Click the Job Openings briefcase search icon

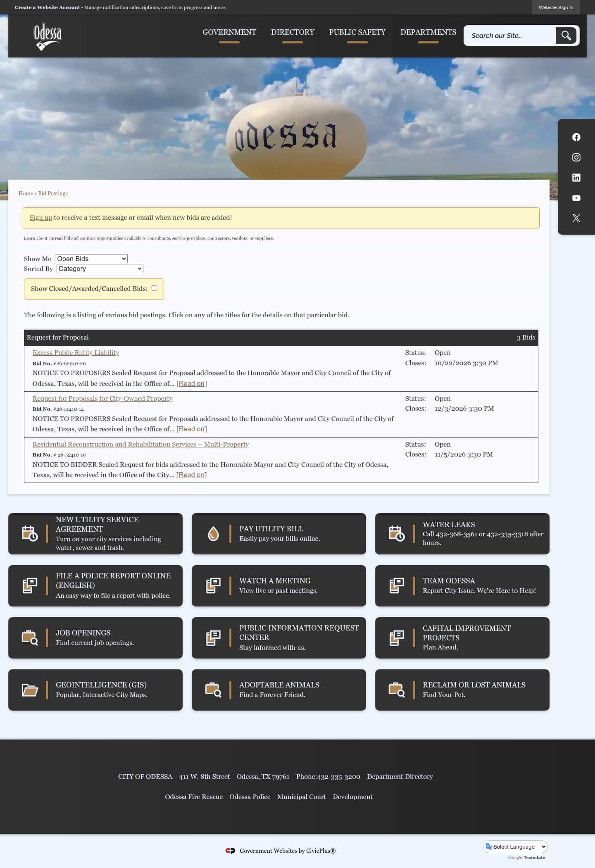click(30, 637)
